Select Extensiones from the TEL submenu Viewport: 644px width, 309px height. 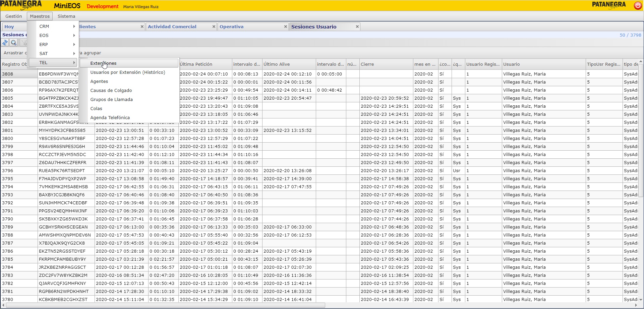(129, 63)
